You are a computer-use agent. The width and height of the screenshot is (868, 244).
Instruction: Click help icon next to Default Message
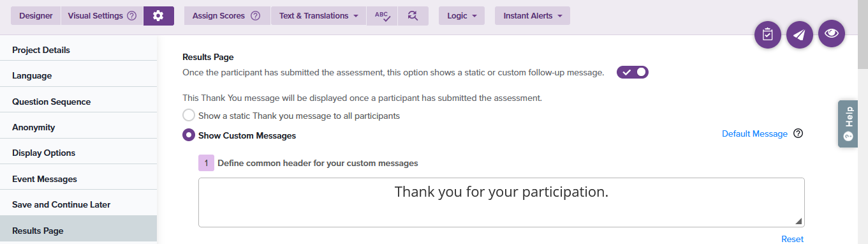798,133
